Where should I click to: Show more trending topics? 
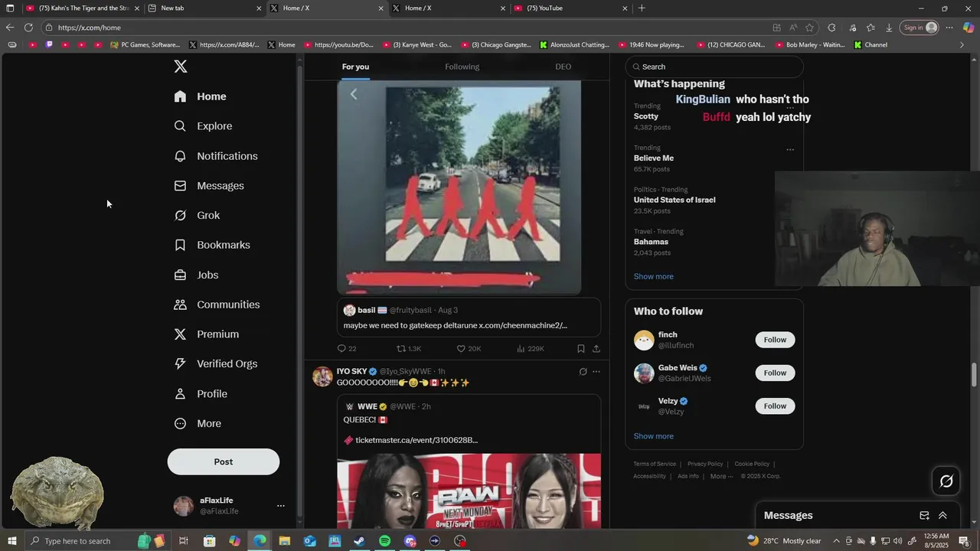tap(653, 276)
